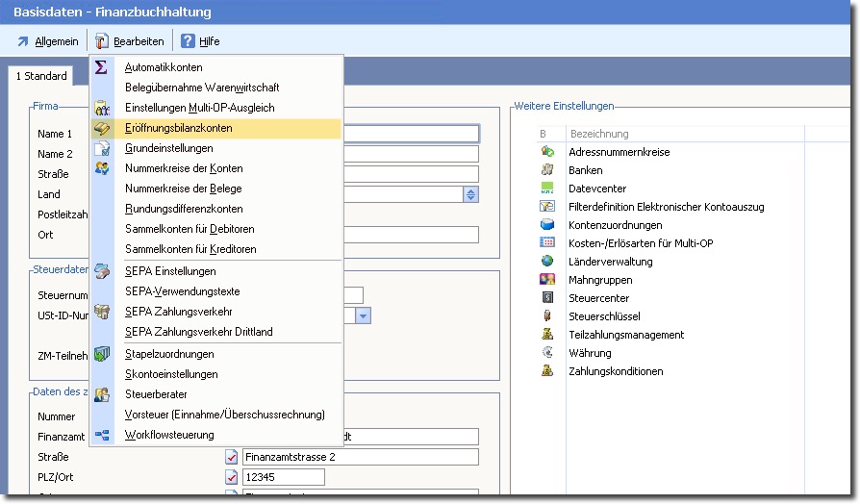
Task: Open the Land combo box spinner
Action: coord(470,194)
